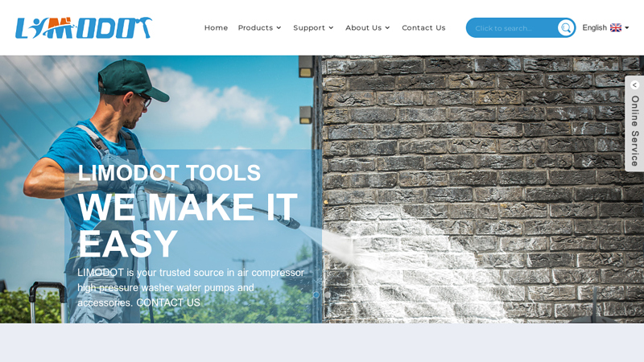Click the CONTACT US banner description text
644x362 pixels.
[x=191, y=288]
